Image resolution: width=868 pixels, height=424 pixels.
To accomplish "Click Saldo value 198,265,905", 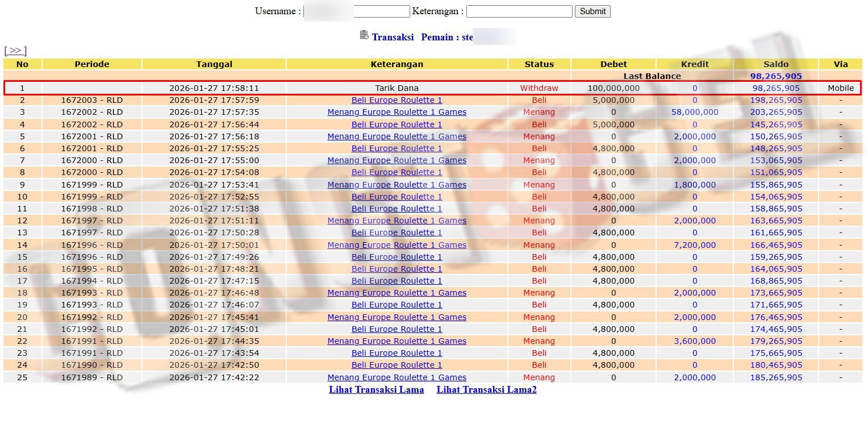I will click(x=775, y=100).
